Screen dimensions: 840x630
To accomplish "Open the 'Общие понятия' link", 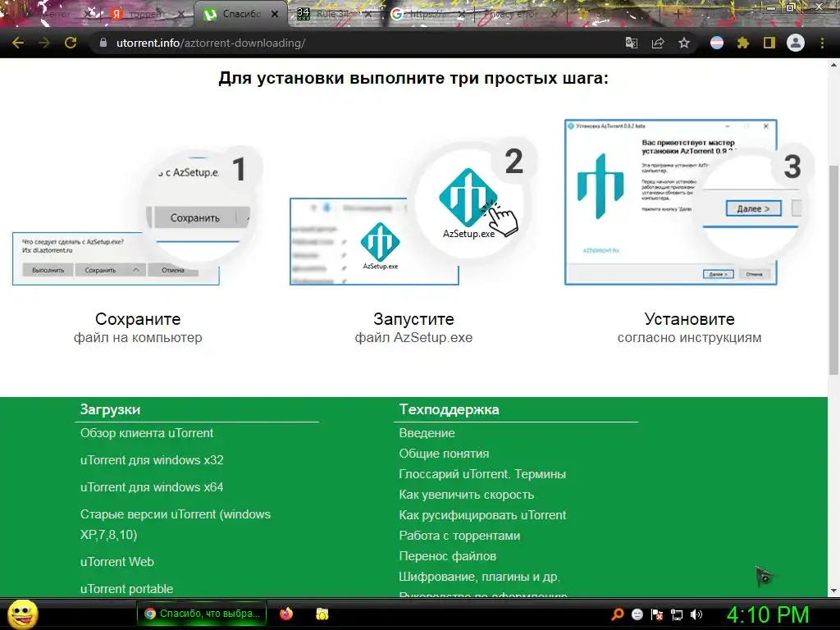I will pyautogui.click(x=444, y=454).
